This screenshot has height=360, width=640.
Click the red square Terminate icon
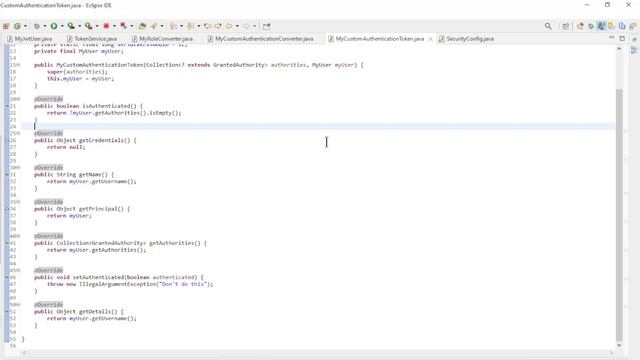click(106, 26)
